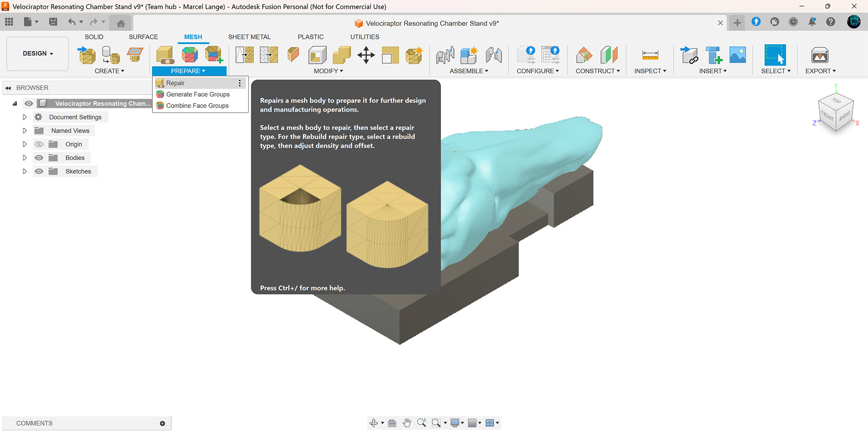The width and height of the screenshot is (868, 432).
Task: Close the Velociraptor document tab
Action: tap(720, 23)
